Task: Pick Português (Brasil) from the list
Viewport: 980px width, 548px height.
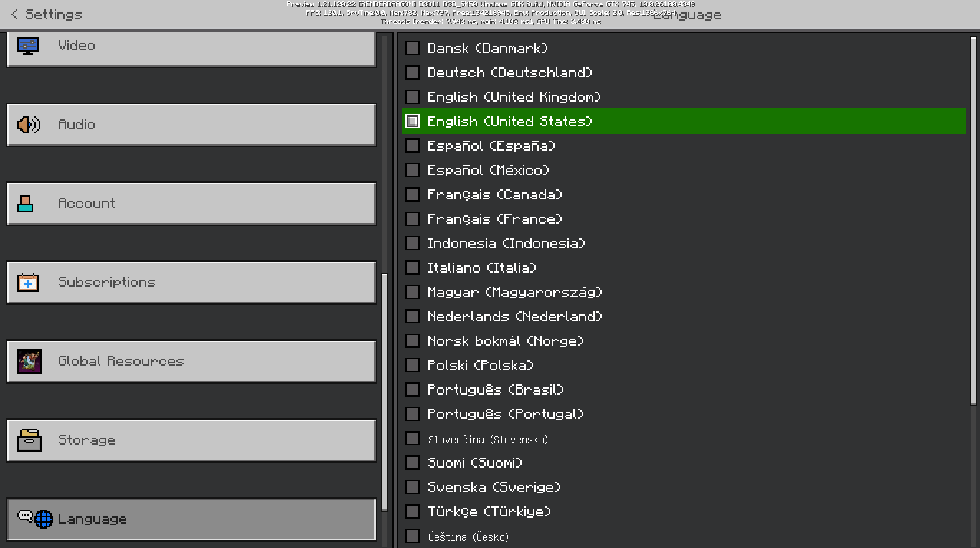Action: click(x=684, y=389)
